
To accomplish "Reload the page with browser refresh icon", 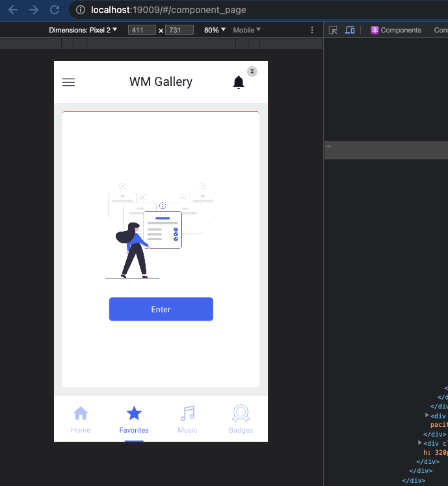I will (55, 10).
